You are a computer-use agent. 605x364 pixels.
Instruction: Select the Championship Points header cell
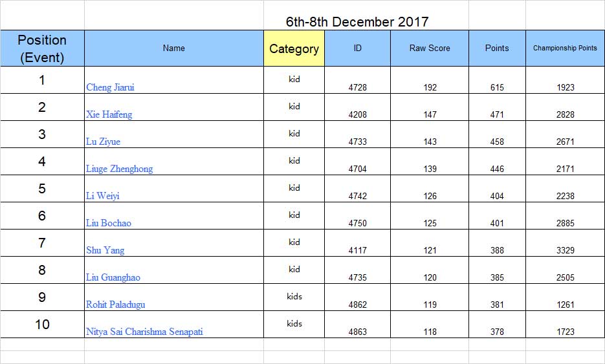pos(565,48)
